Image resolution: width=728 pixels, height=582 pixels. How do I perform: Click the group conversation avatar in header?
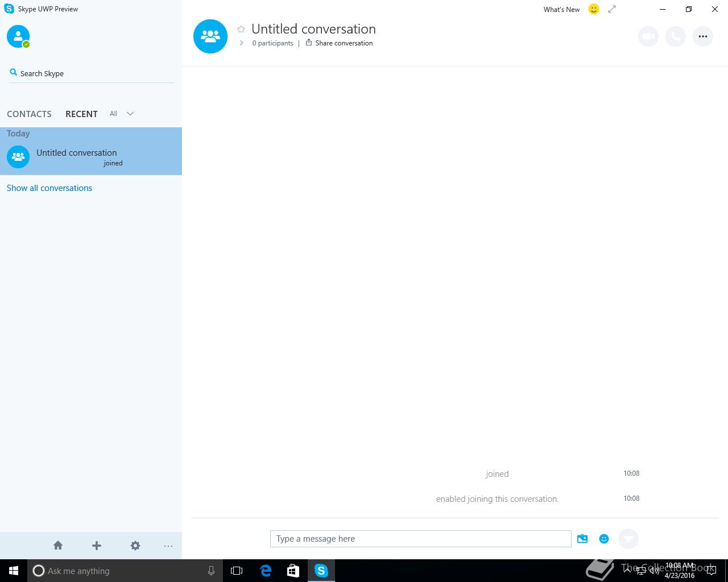click(210, 36)
